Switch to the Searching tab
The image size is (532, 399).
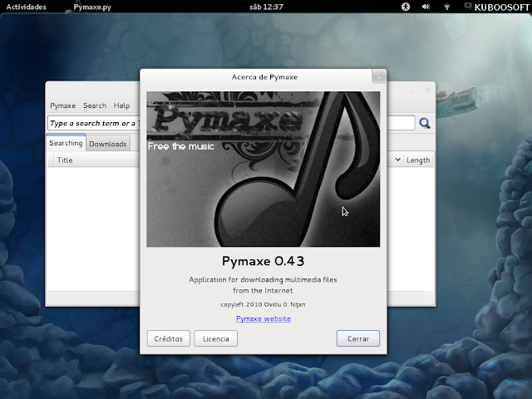[x=66, y=143]
